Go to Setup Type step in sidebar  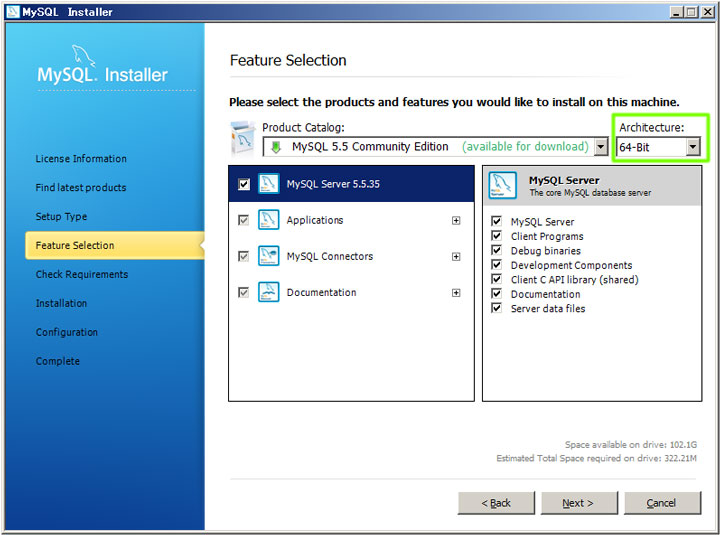[x=62, y=216]
